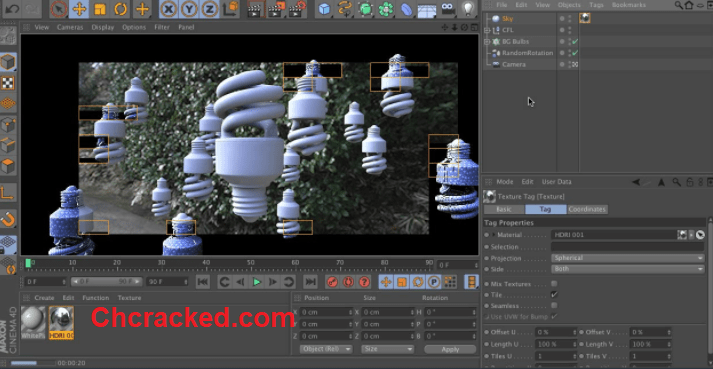The image size is (713, 369).
Task: Click the Undo arrow icon
Action: coord(11,9)
